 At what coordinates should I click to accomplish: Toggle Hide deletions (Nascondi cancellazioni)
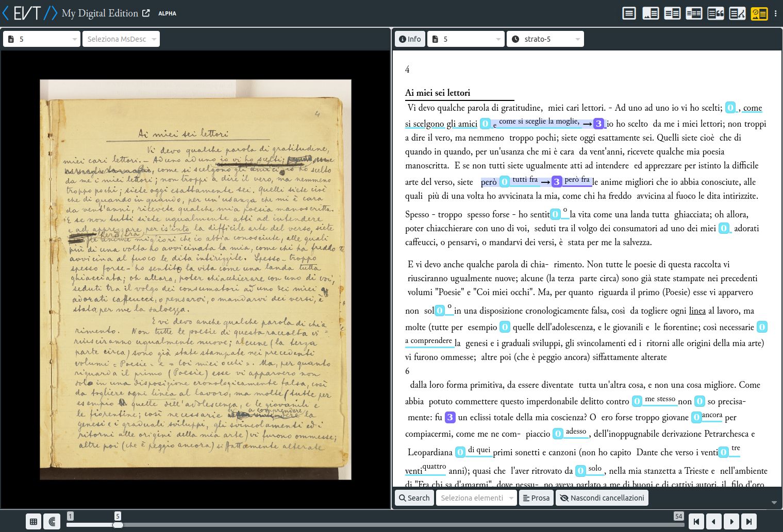coord(602,498)
